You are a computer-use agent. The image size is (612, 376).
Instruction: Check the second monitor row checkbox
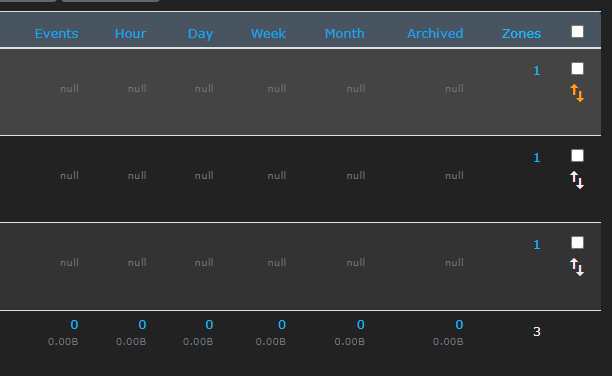point(577,156)
